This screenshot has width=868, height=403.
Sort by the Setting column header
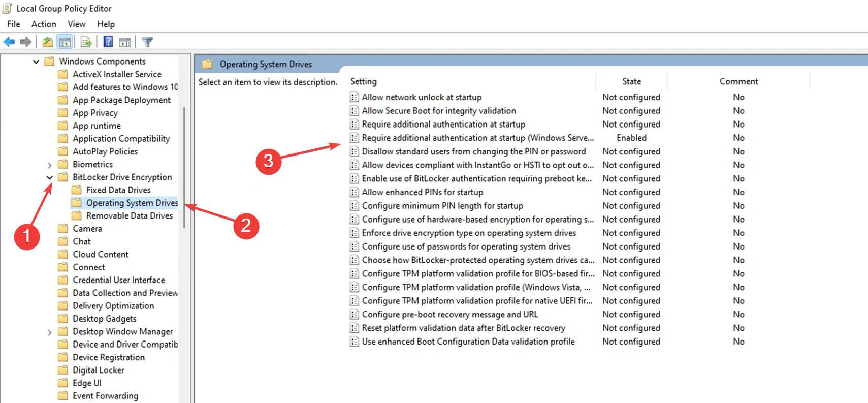click(364, 81)
